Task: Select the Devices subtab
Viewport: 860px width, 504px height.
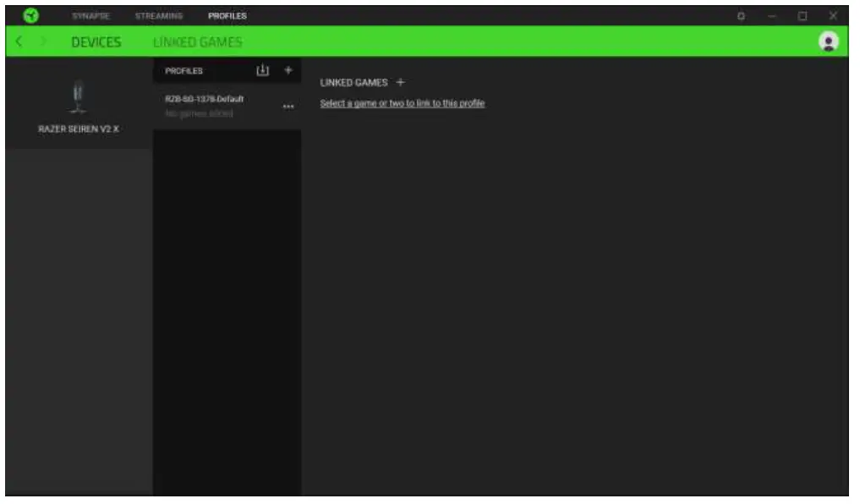Action: [96, 41]
